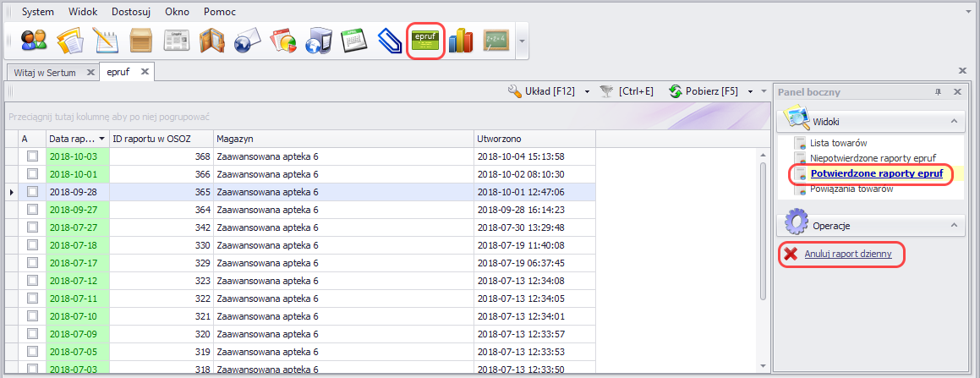The width and height of the screenshot is (980, 378).
Task: Open the calendar toolbar icon
Action: 353,41
